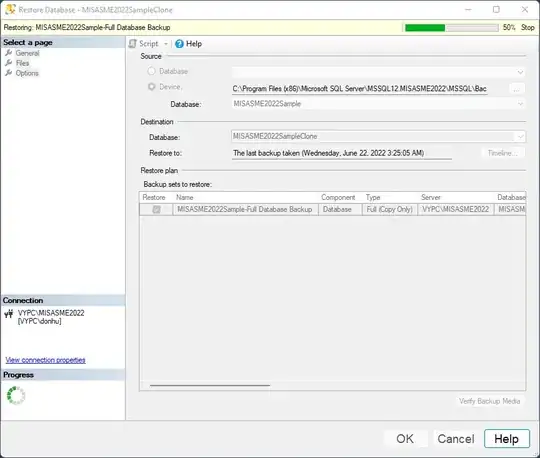
Task: Expand the source Database dropdown
Action: click(520, 72)
